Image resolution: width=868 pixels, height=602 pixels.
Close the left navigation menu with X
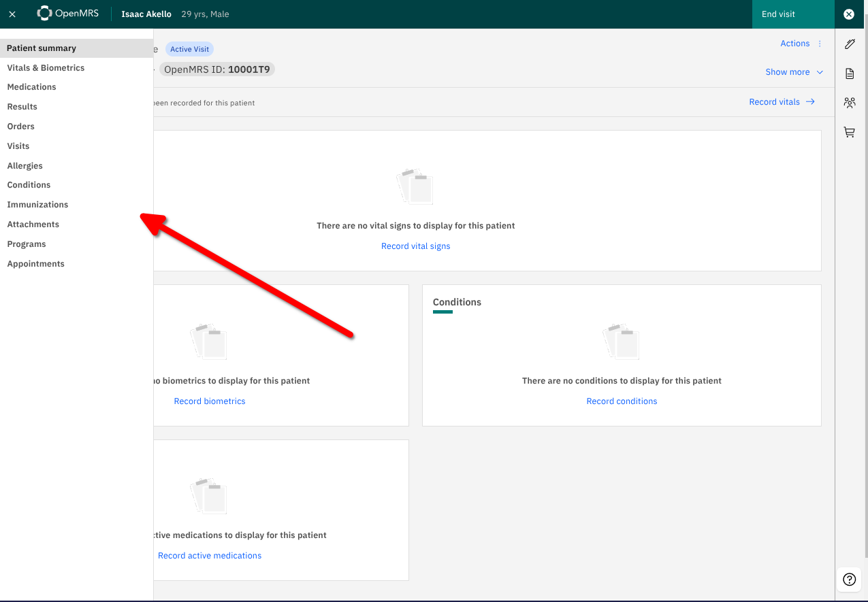point(12,14)
